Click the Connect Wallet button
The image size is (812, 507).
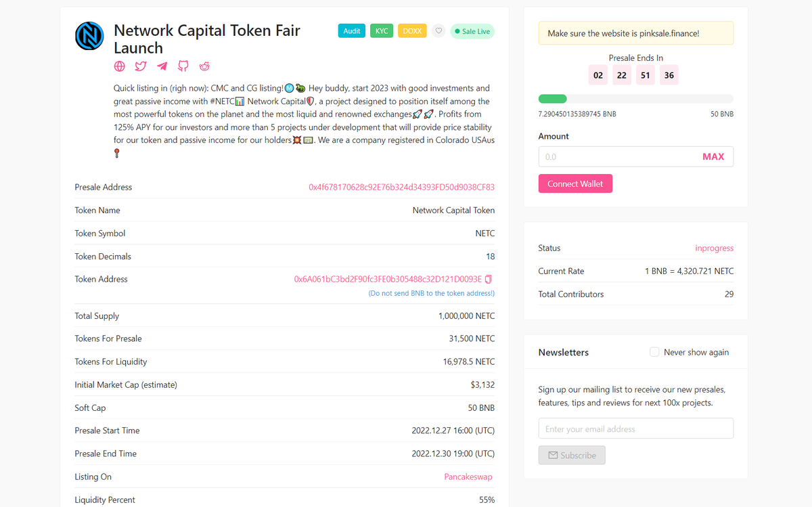(x=575, y=183)
